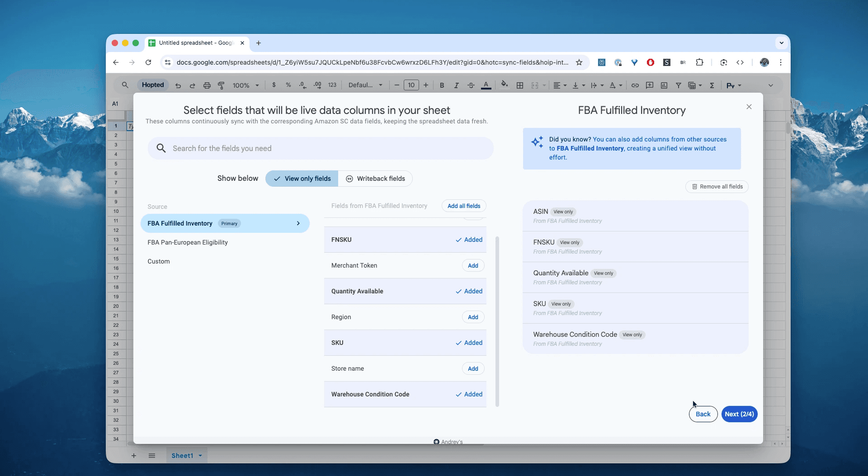Viewport: 868px width, 476px height.
Task: Increase decimal places
Action: (317, 85)
